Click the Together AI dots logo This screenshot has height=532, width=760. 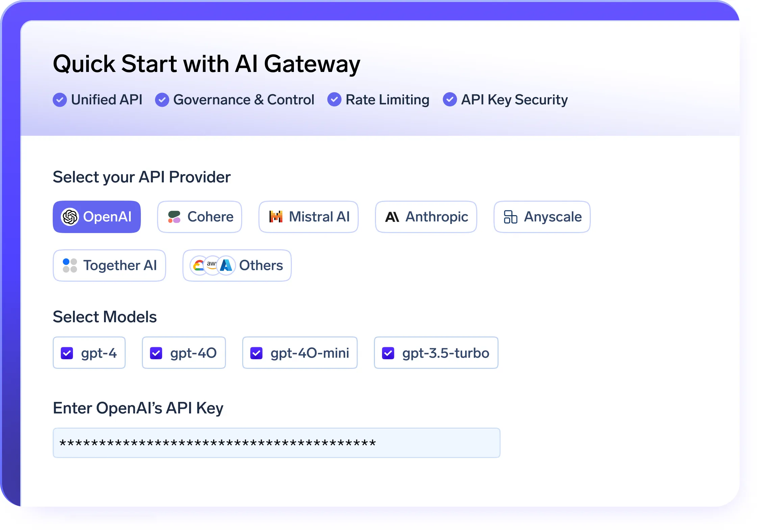pos(70,265)
